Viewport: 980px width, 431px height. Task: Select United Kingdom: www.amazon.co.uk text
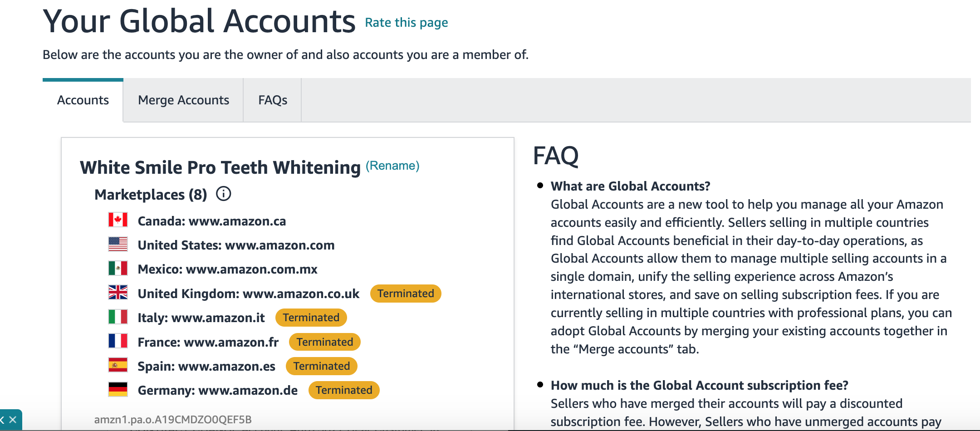click(249, 294)
